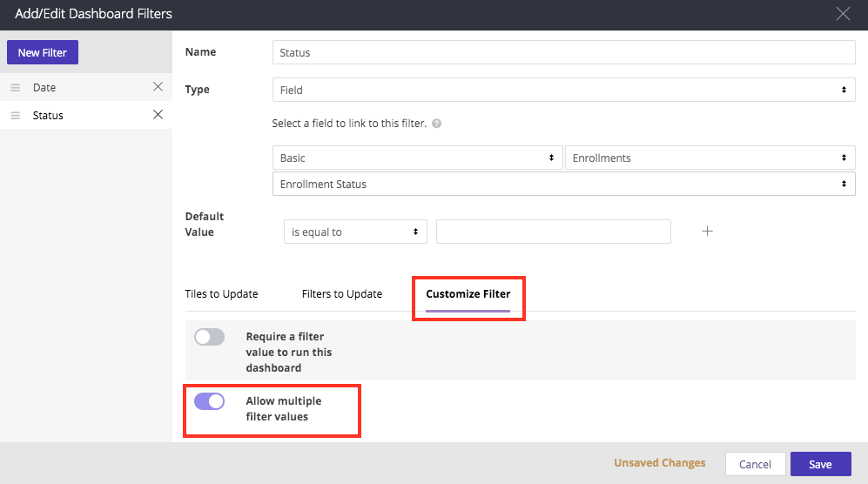Viewport: 868px width, 484px height.
Task: Remove the Date filter with its X icon
Action: 158,87
